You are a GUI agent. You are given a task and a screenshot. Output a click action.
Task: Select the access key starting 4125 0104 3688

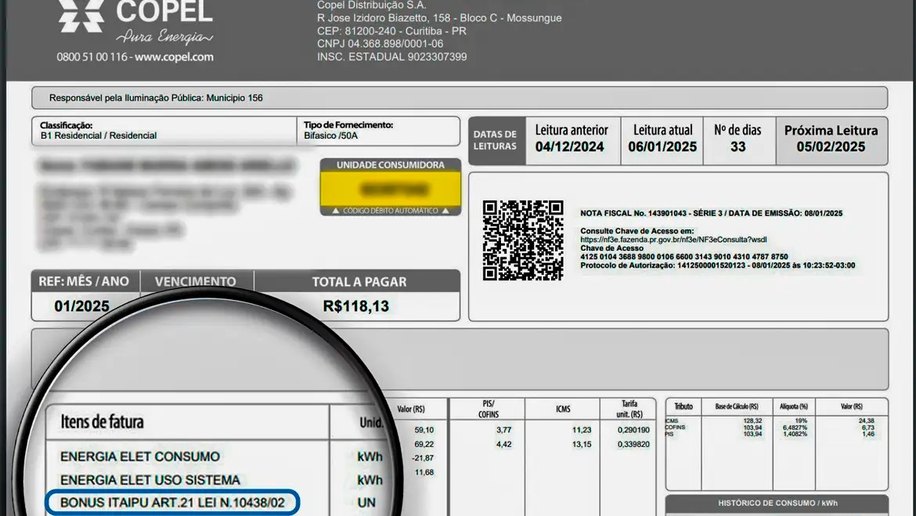tap(684, 257)
